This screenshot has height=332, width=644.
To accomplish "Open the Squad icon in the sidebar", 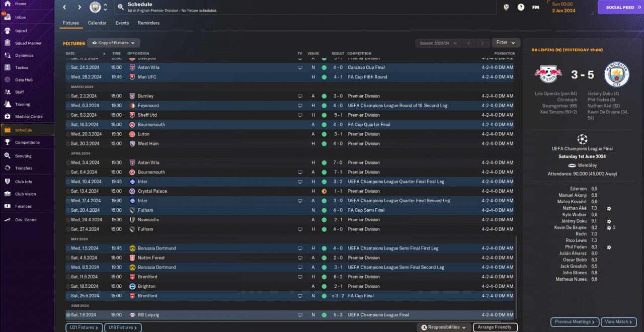I will tap(8, 31).
